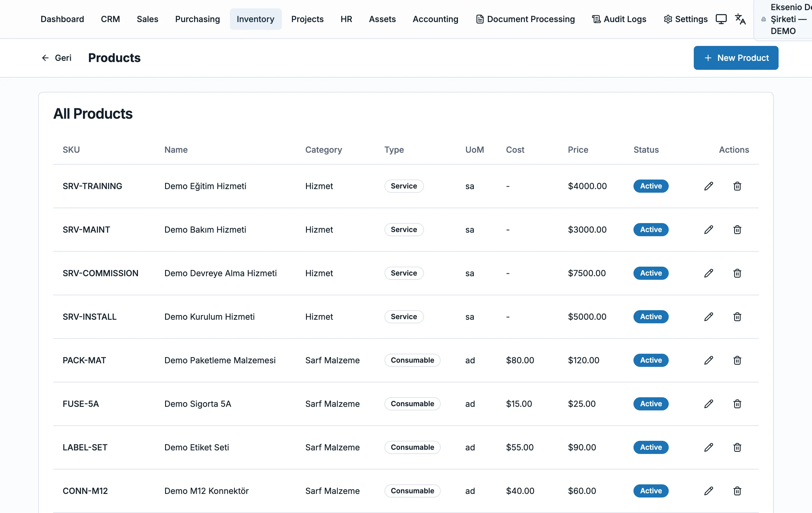Select the SRV-COMMISSION SKU cell
The width and height of the screenshot is (812, 513).
[101, 273]
